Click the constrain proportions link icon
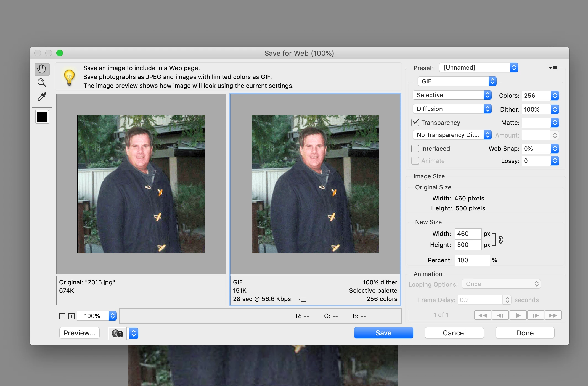Screen dimensions: 588x386 point(501,240)
